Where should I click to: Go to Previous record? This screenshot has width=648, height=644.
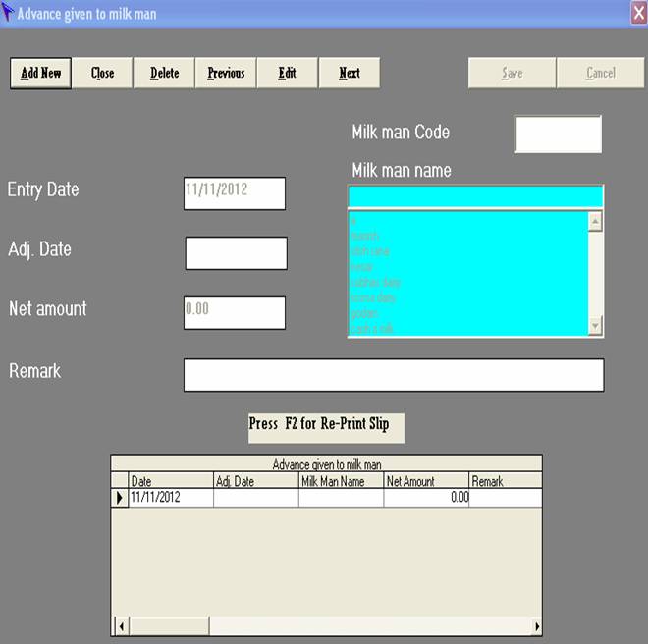coord(226,73)
